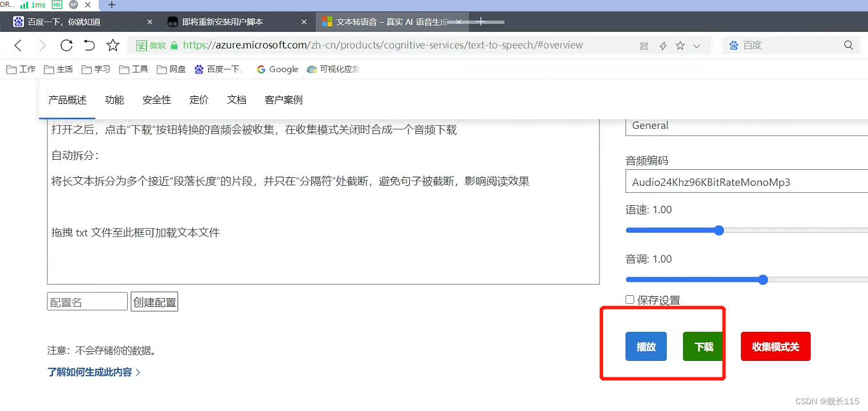Click the green lock security icon
Viewport: 868px width, 411px height.
pyautogui.click(x=175, y=46)
